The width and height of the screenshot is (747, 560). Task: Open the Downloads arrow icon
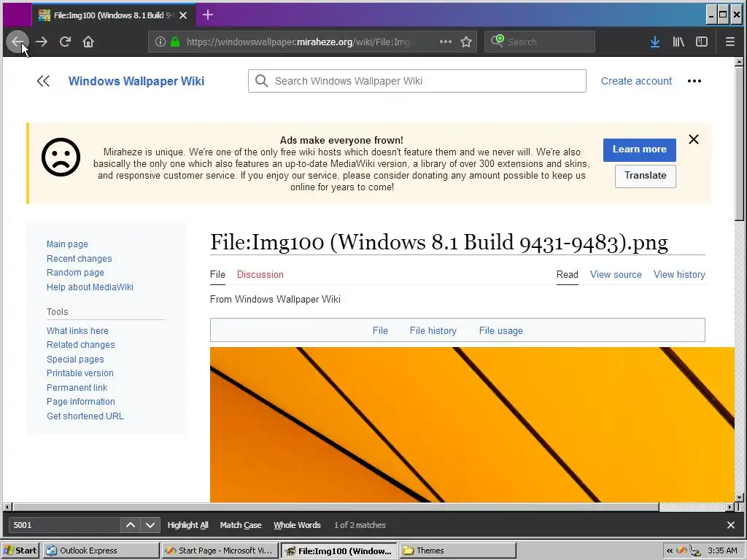tap(655, 42)
